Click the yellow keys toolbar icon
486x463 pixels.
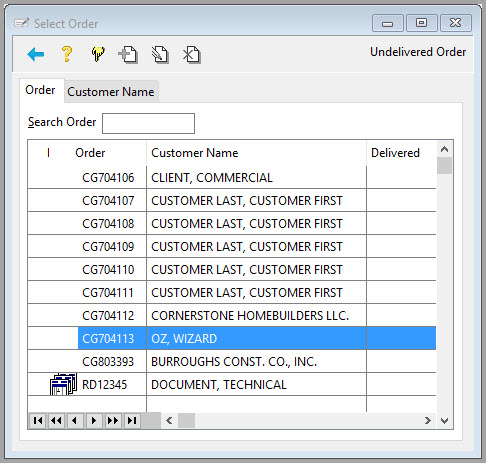coord(97,54)
